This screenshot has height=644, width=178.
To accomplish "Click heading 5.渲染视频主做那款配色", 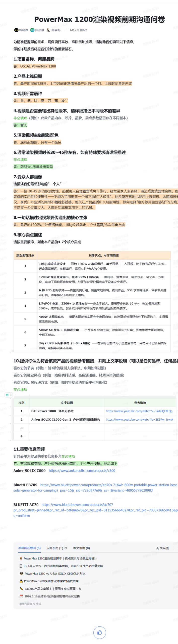I will coord(36,135).
